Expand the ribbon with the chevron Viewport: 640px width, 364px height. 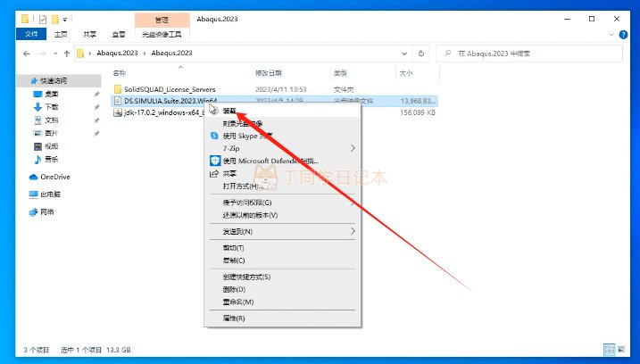click(611, 35)
